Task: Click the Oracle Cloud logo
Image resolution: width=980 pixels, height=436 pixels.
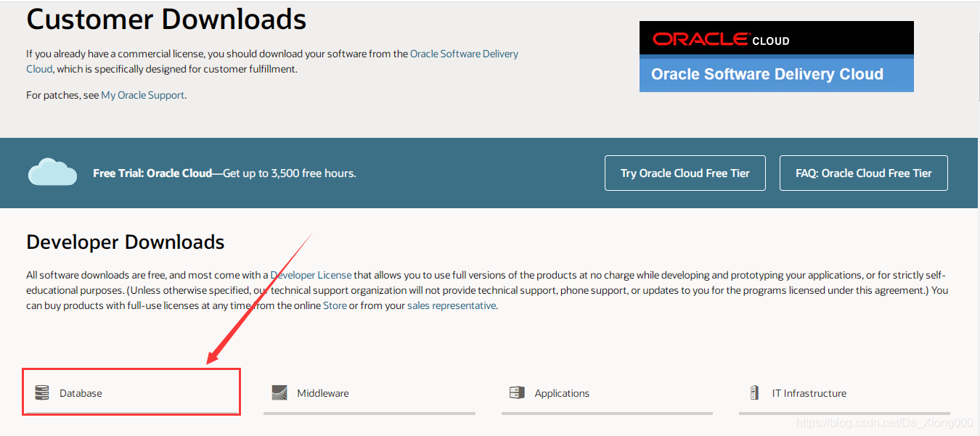Action: (721, 40)
